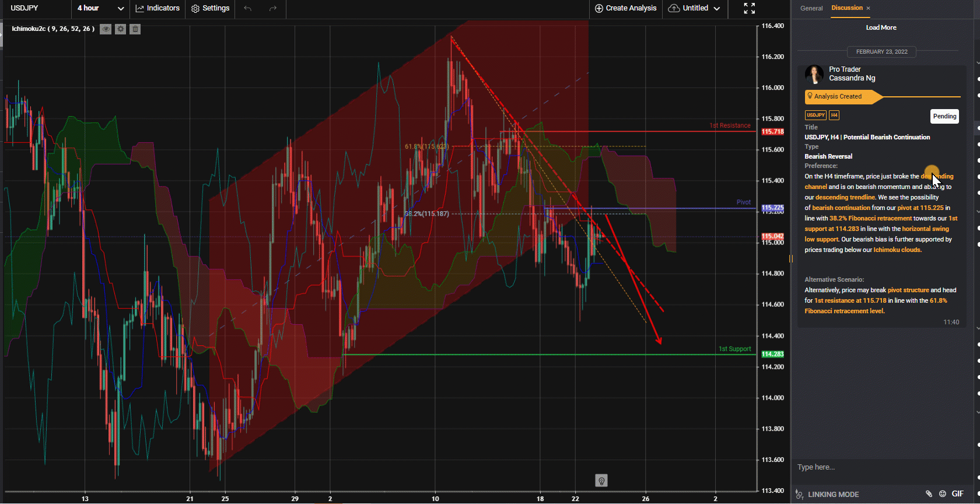The image size is (980, 504).
Task: Click the USDJPY symbol field
Action: point(36,8)
